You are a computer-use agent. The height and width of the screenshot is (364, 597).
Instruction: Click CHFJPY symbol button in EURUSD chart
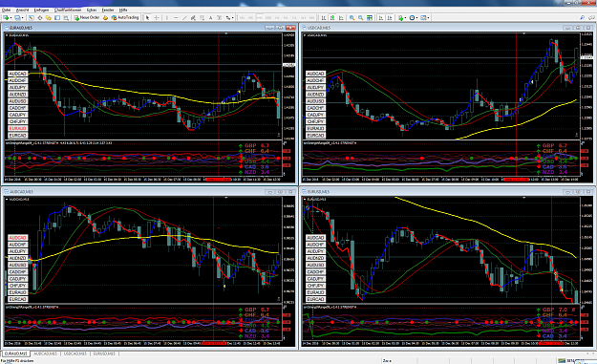point(315,286)
